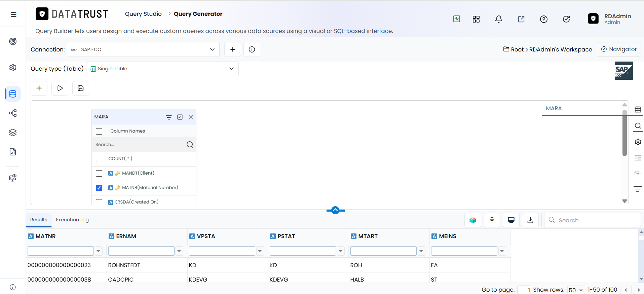This screenshot has width=644, height=294.
Task: Open the Query Studio breadcrumb link
Action: click(x=143, y=14)
